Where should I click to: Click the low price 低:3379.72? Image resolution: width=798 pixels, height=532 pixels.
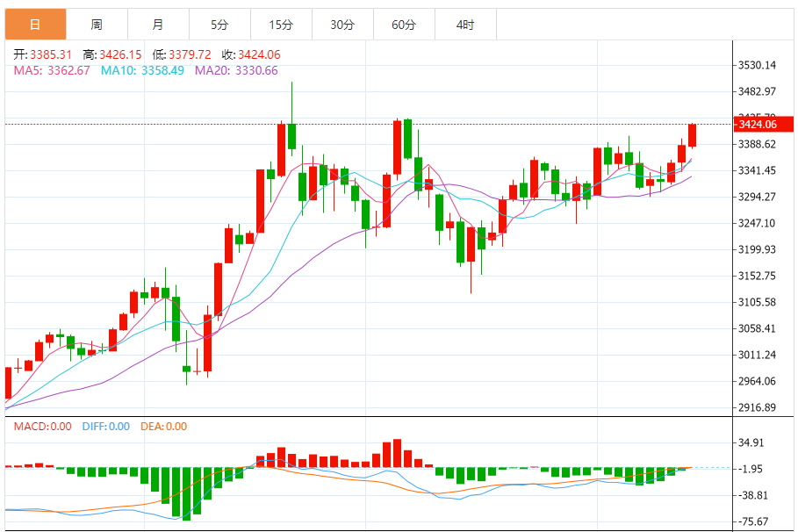point(182,54)
